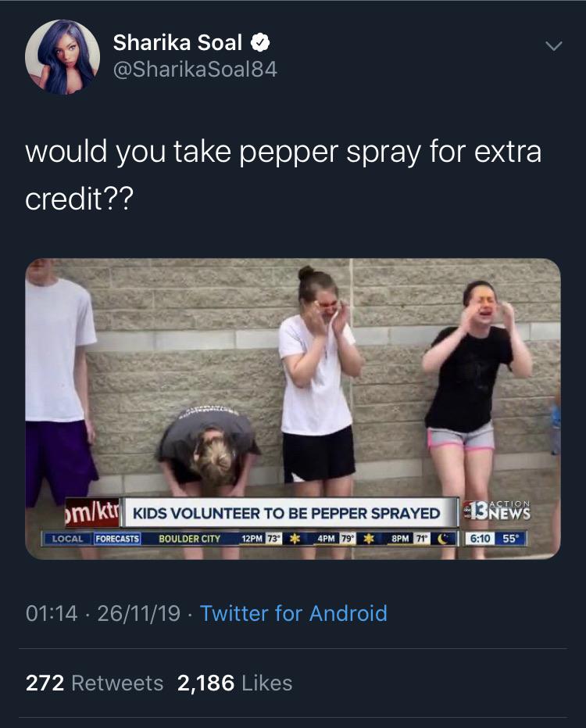Click the sun icon beside 12PM 73°
Image resolution: width=586 pixels, height=728 pixels.
(296, 539)
